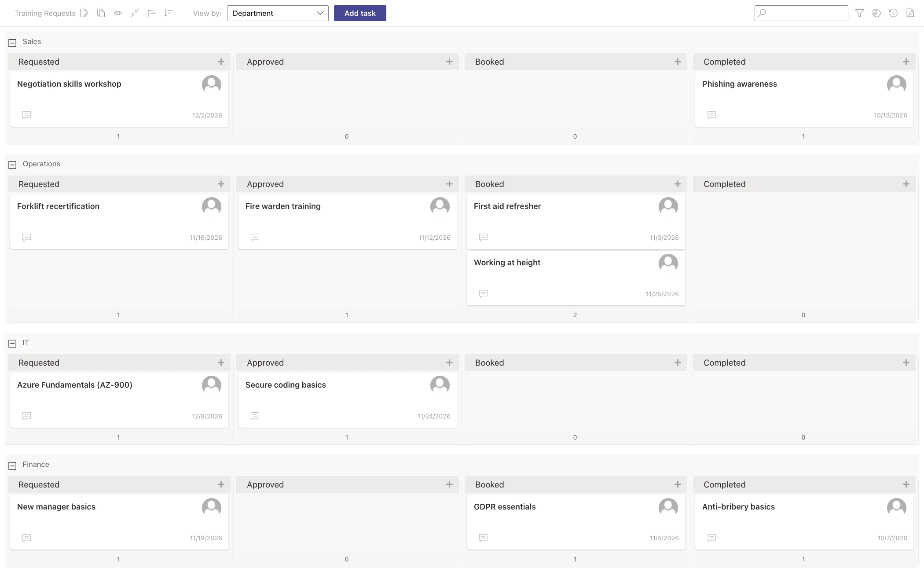Screen dimensions: 924x572
Task: Click the Training Requests board title
Action: [x=45, y=13]
